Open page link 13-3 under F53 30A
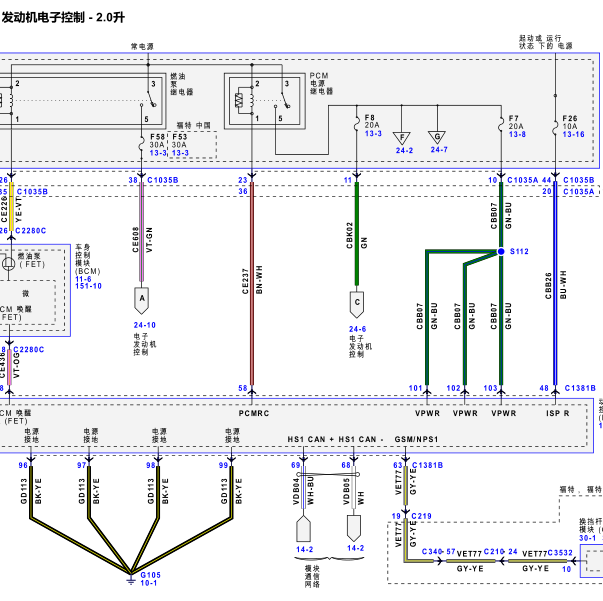This screenshot has height=601, width=603. coord(180,153)
